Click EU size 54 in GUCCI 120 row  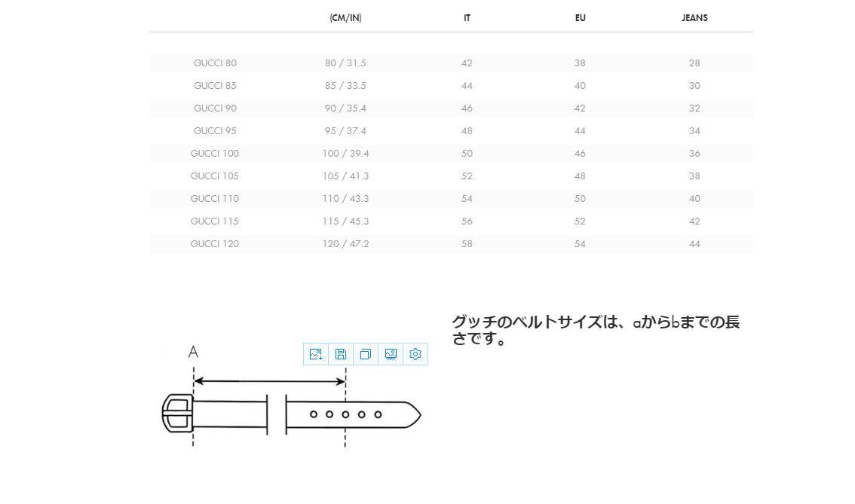[580, 244]
